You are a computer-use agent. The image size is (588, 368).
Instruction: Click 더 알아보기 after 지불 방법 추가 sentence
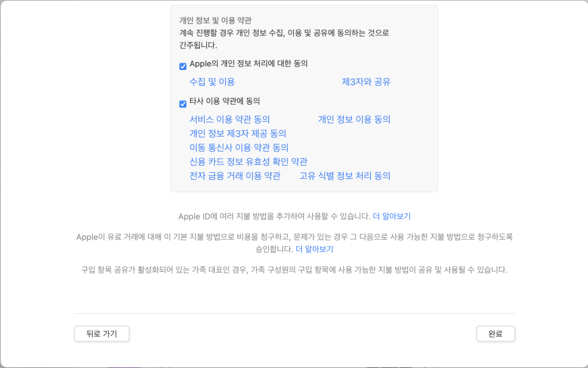click(391, 216)
